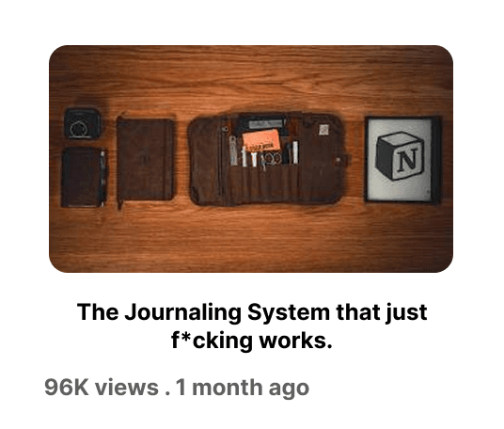This screenshot has height=429, width=504.
Task: Click the scissors inside the leather roll
Action: pyautogui.click(x=272, y=160)
